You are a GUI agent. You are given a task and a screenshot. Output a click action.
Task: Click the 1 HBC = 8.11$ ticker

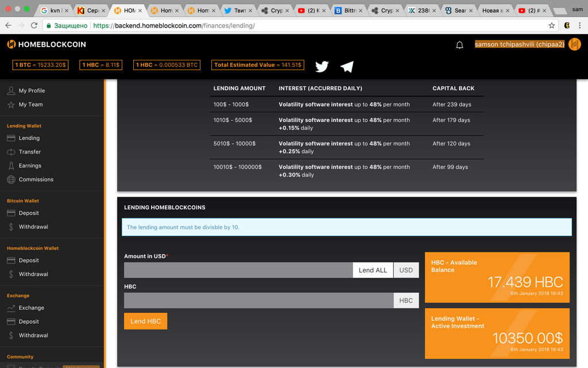tap(101, 65)
